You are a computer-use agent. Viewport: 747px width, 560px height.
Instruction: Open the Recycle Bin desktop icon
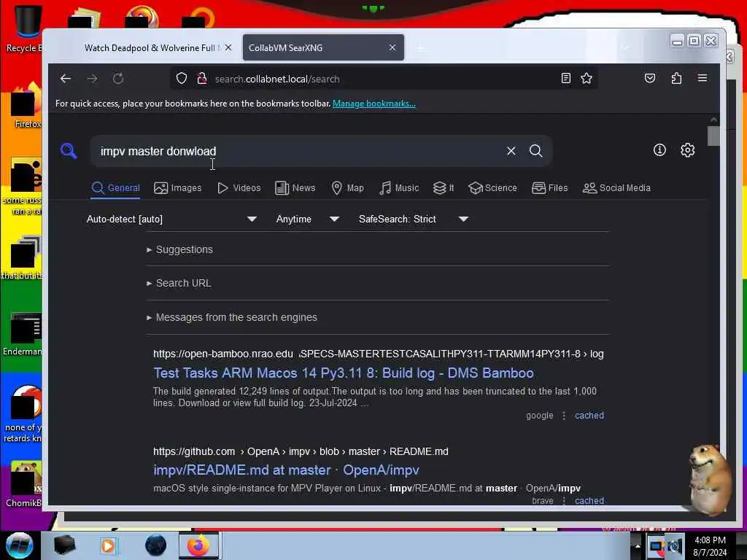(25, 28)
